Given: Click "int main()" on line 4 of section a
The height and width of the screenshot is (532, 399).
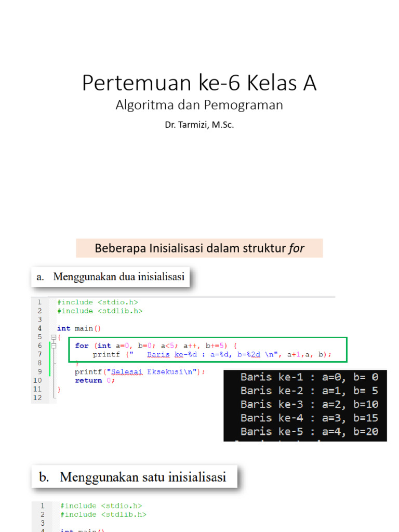Looking at the screenshot, I should tap(79, 328).
